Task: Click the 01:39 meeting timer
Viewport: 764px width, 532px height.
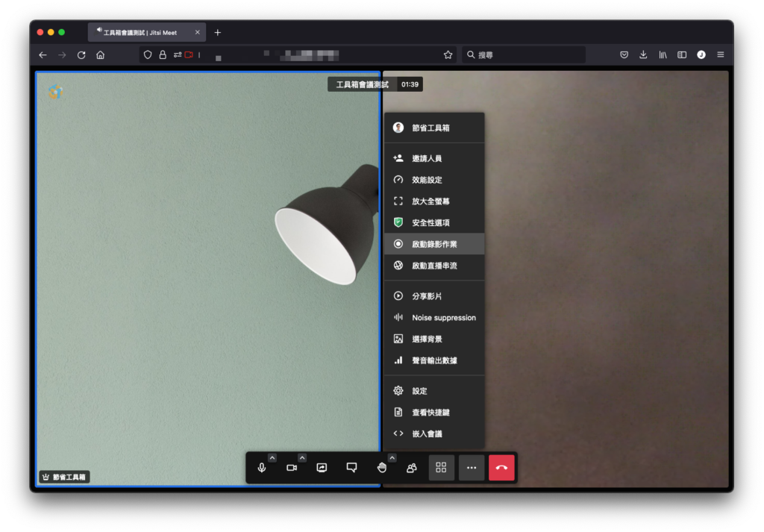Action: click(x=410, y=84)
